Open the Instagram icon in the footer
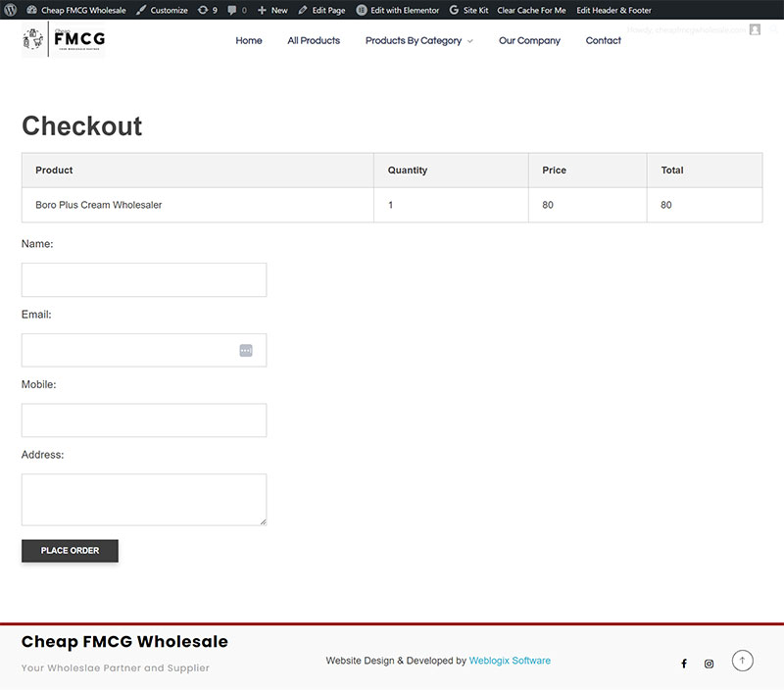Image resolution: width=784 pixels, height=690 pixels. pyautogui.click(x=709, y=664)
